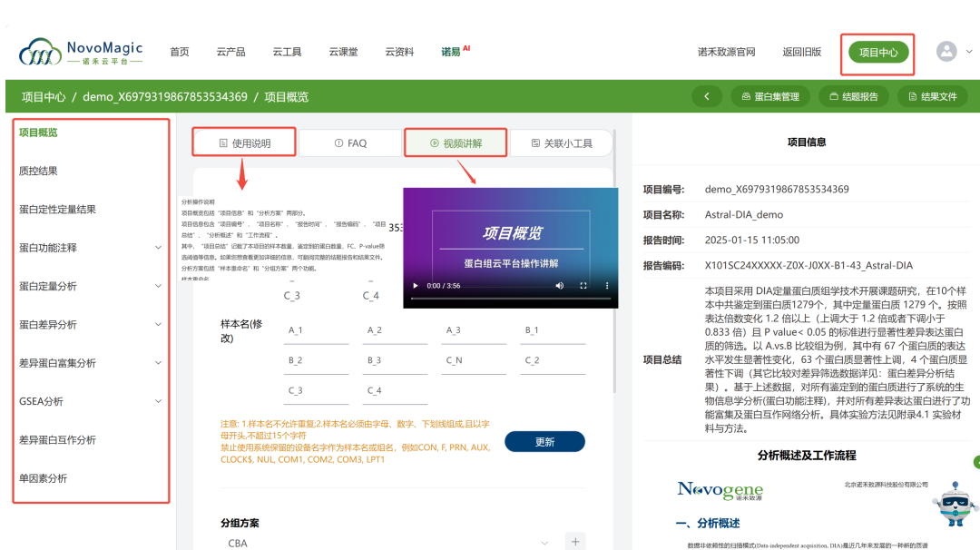Select 单因素分析 in sidebar
This screenshot has width=980, height=550.
click(x=44, y=478)
